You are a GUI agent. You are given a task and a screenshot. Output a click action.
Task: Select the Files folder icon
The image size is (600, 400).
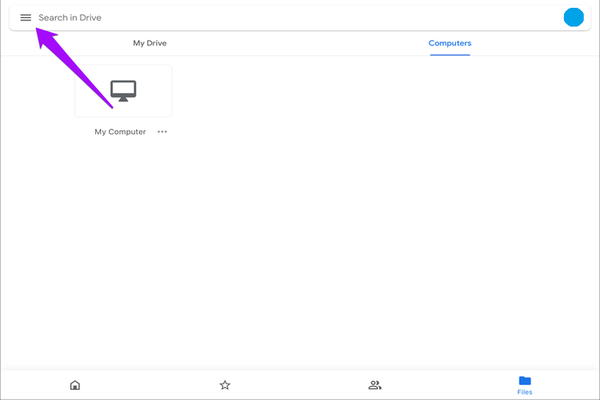(x=525, y=381)
